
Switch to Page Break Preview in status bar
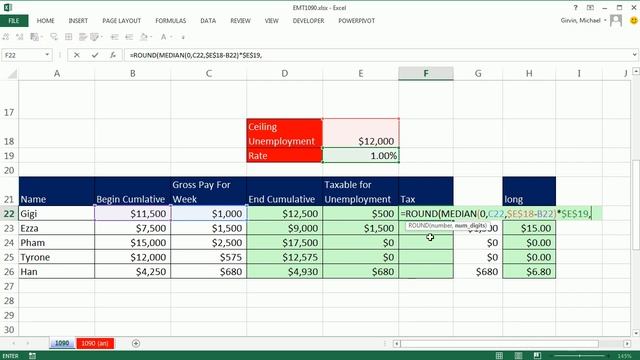coord(537,356)
